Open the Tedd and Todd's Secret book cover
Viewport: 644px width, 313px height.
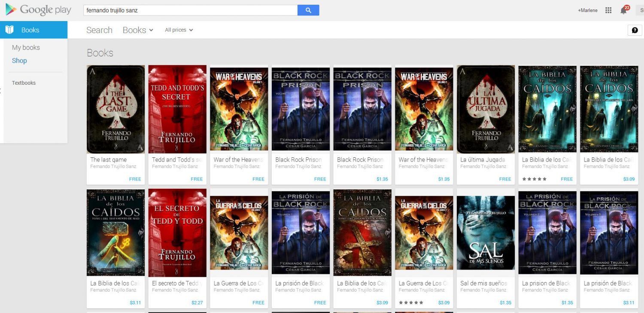click(177, 109)
